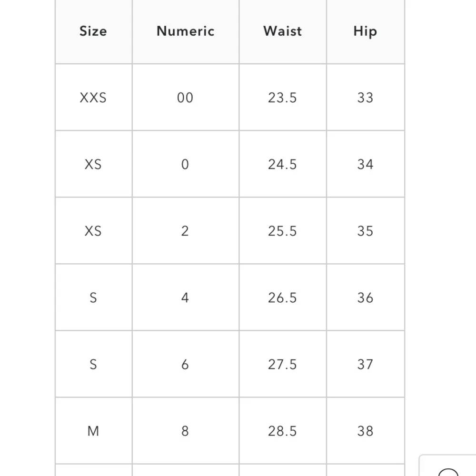Viewport: 476px width, 476px height.
Task: Select the hip value 36
Action: (365, 297)
